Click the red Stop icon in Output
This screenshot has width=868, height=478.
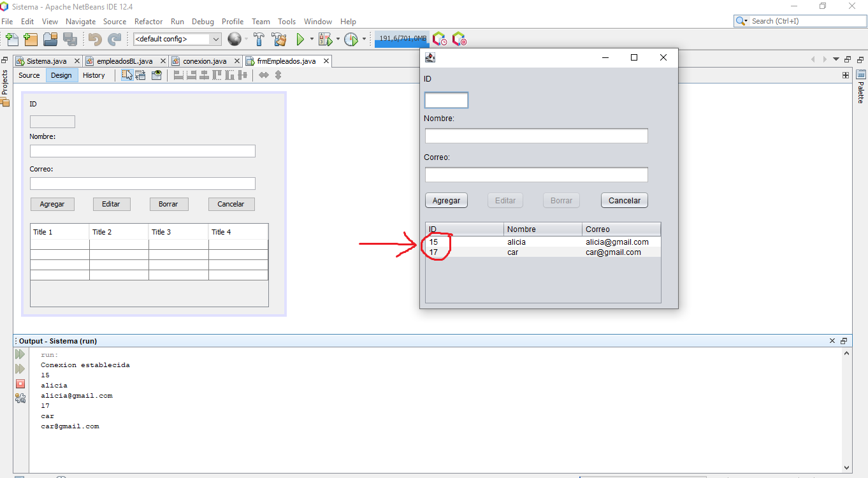[20, 384]
